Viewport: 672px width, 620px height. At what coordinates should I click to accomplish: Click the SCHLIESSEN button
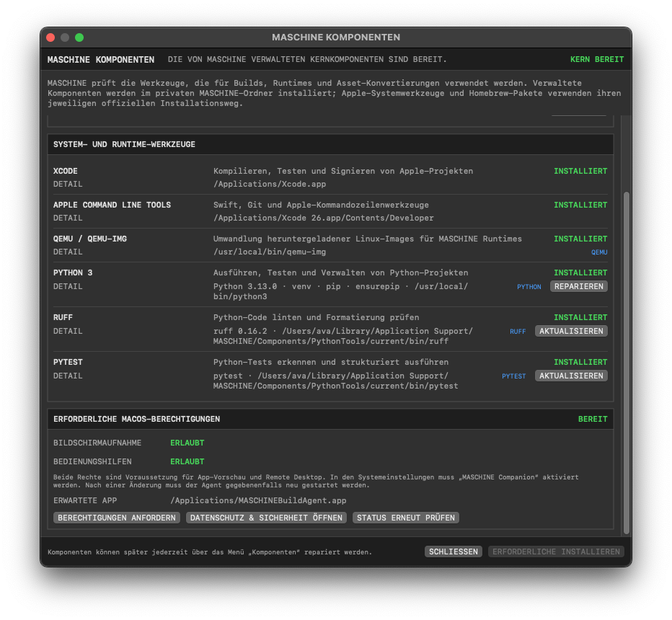pos(453,552)
